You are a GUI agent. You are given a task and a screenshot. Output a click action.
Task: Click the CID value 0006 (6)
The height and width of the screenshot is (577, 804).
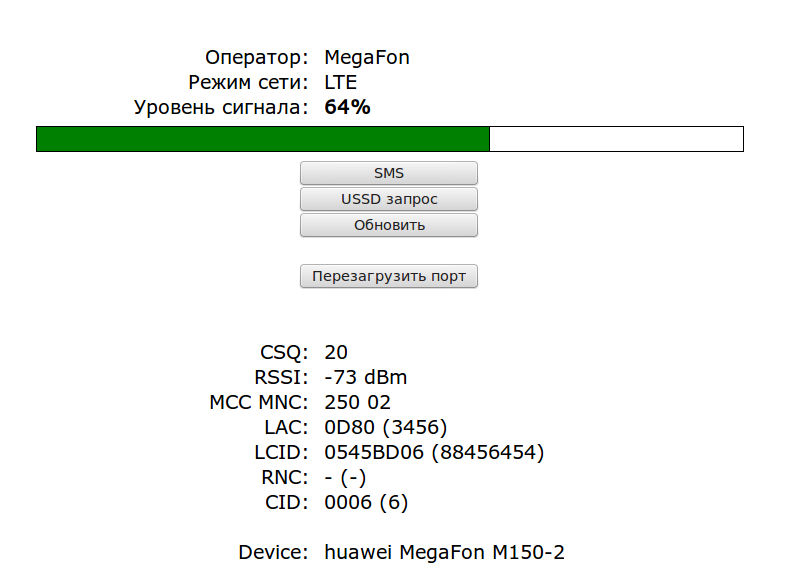pyautogui.click(x=366, y=503)
